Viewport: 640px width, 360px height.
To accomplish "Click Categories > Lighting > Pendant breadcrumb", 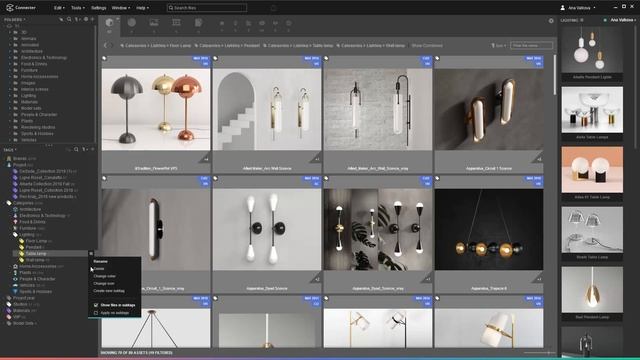I will (227, 46).
